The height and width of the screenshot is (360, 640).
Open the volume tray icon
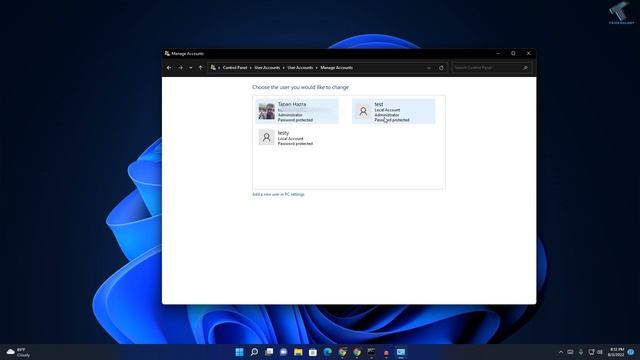click(600, 352)
